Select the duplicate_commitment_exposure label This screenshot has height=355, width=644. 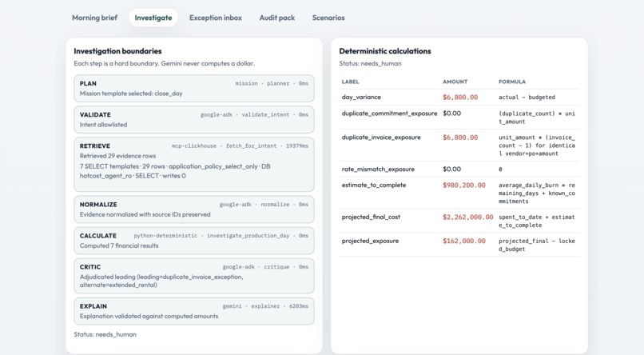point(389,113)
